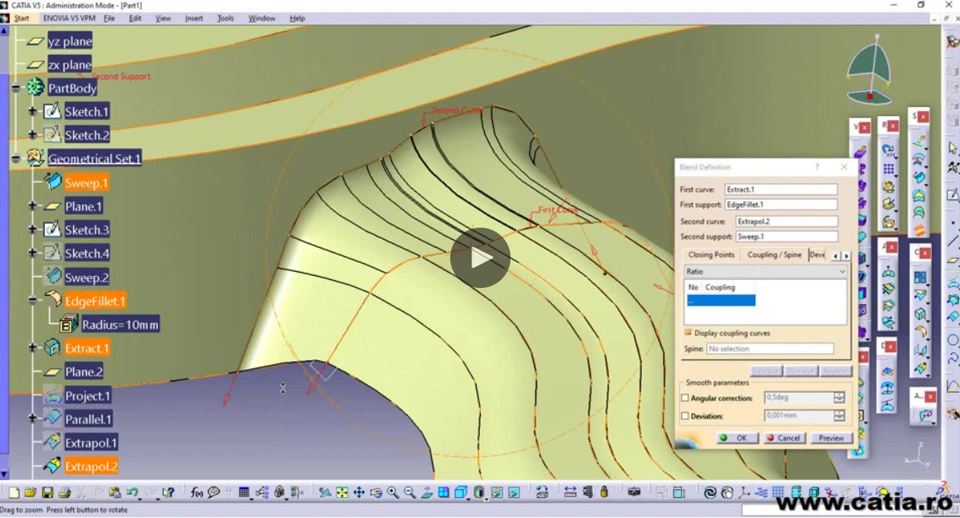Click the Preview button
The width and height of the screenshot is (960, 518).
pyautogui.click(x=831, y=438)
